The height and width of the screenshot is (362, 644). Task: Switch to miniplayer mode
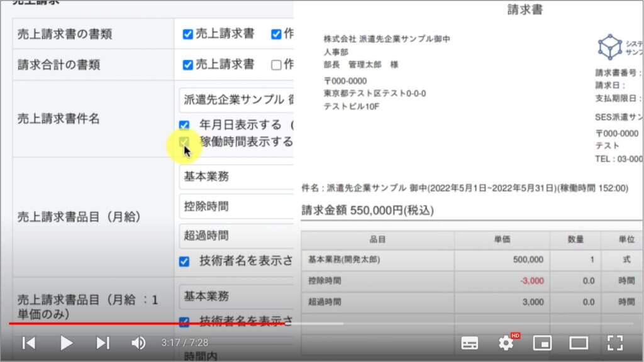[x=542, y=343]
